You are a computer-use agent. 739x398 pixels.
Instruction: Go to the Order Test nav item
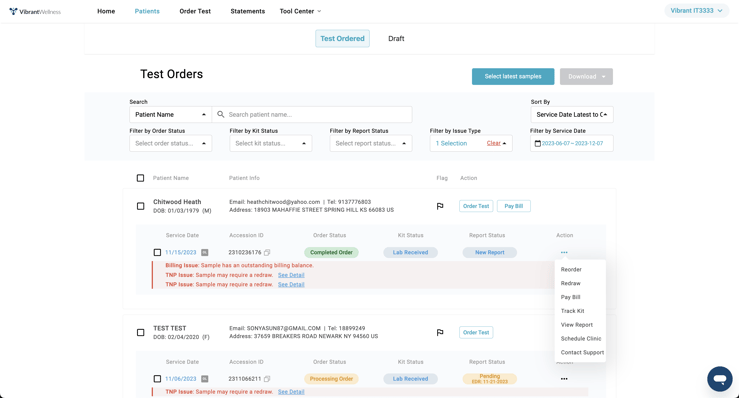(195, 11)
